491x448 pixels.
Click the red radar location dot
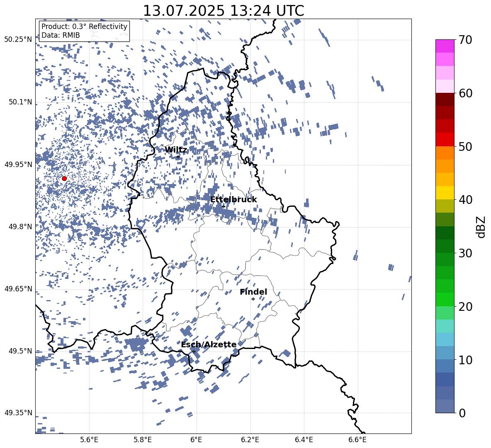[64, 178]
